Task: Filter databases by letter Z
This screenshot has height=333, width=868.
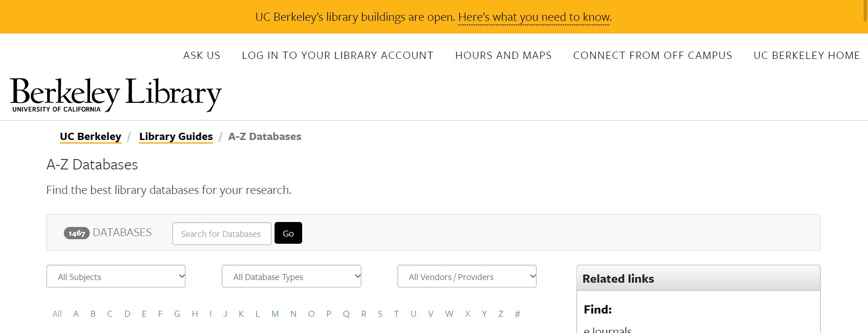Action: point(501,314)
